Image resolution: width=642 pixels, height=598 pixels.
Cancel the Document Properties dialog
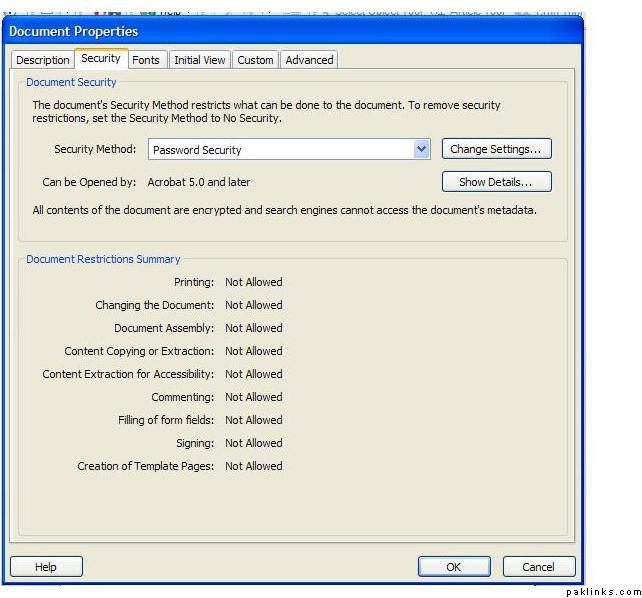pyautogui.click(x=538, y=567)
